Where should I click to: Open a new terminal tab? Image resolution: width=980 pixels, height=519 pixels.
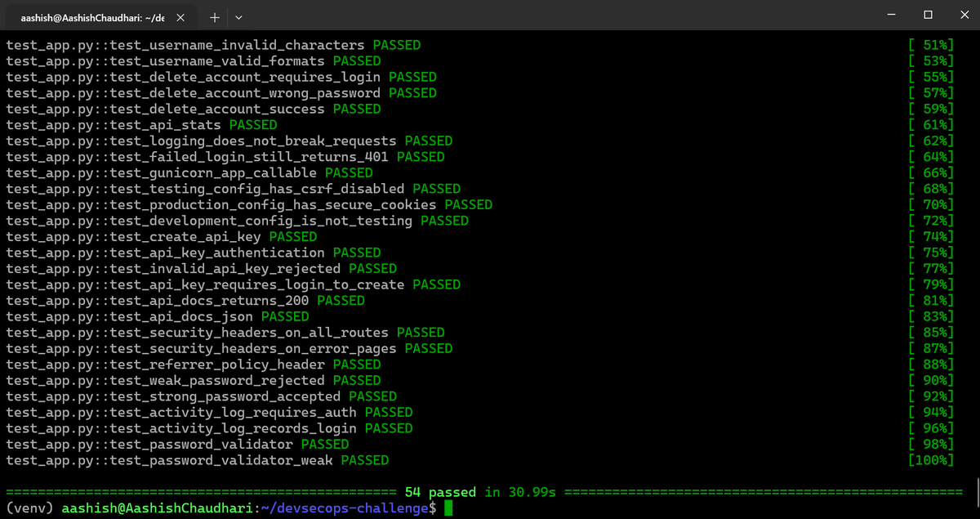coord(214,16)
